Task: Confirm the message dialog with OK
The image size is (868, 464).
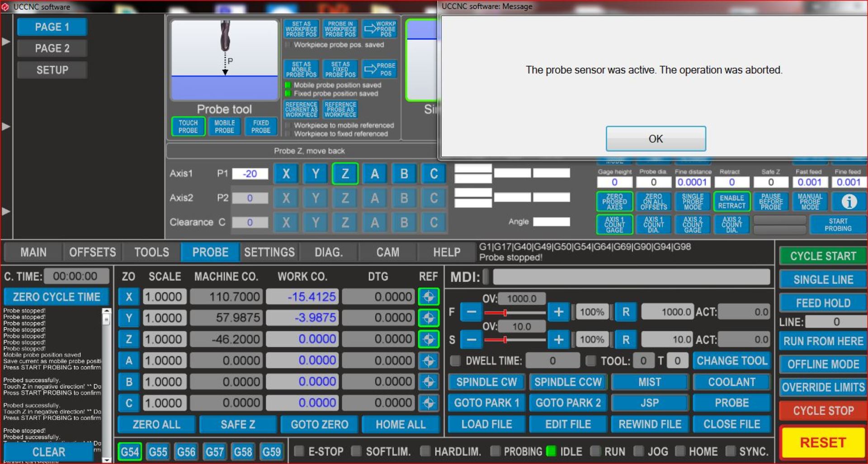Action: pos(656,139)
